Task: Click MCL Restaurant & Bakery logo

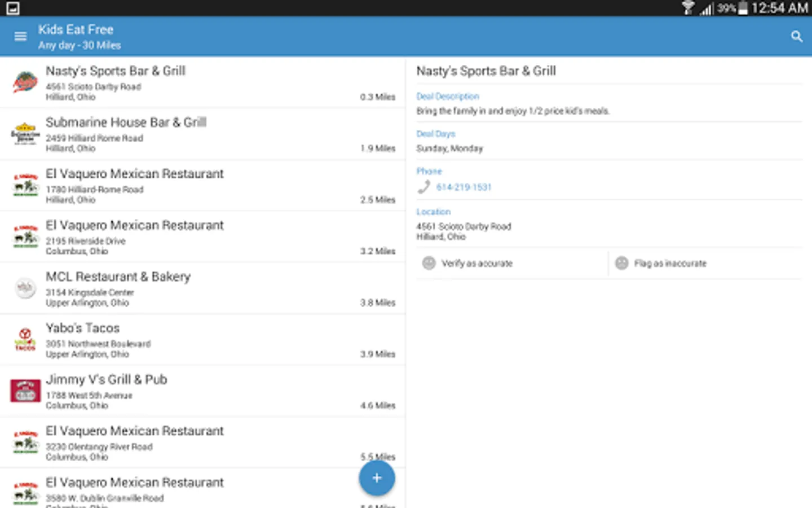Action: tap(25, 288)
